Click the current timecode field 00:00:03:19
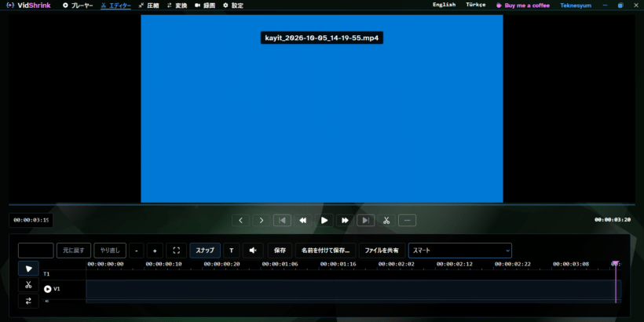The image size is (644, 322). tap(31, 220)
